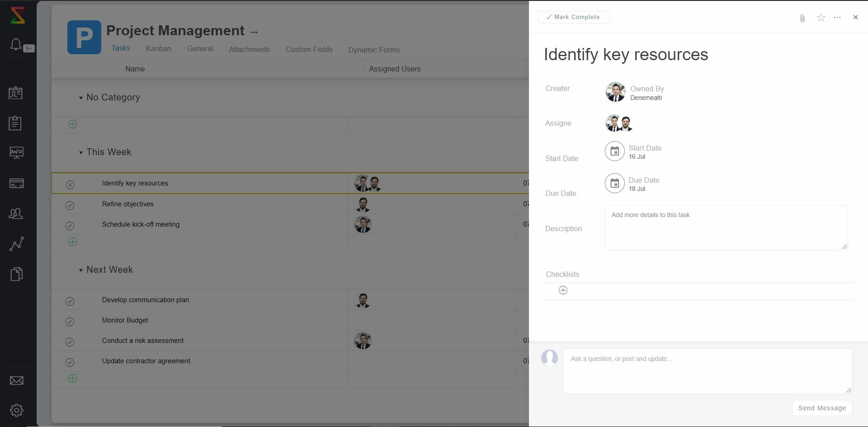Click the paperclip attachment icon

pos(802,18)
